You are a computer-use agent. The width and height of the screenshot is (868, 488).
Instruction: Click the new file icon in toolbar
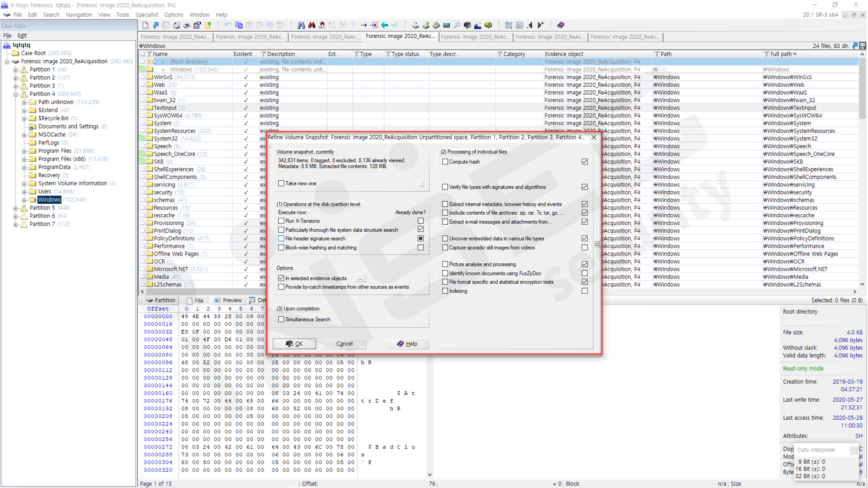coord(145,25)
